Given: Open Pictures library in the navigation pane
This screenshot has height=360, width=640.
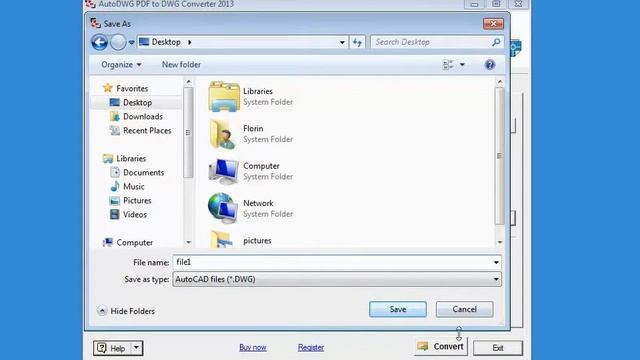Looking at the screenshot, I should (137, 200).
